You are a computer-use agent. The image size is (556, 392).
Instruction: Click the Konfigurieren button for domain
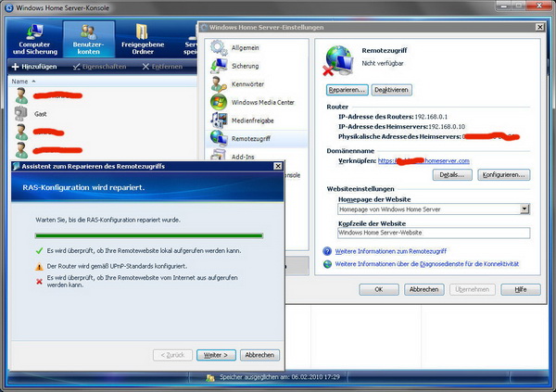click(x=504, y=174)
